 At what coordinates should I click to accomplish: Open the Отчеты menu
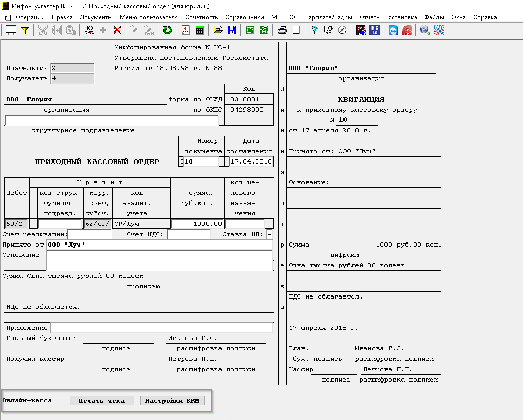tap(370, 17)
